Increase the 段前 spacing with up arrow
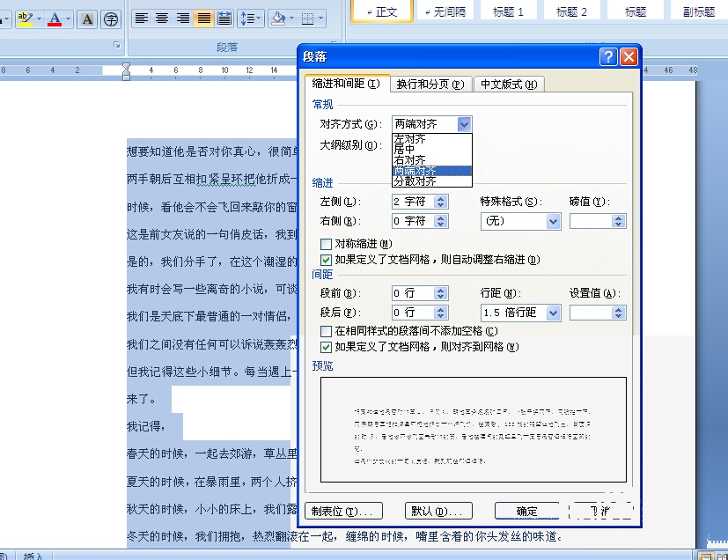728x560 pixels. pyautogui.click(x=441, y=290)
